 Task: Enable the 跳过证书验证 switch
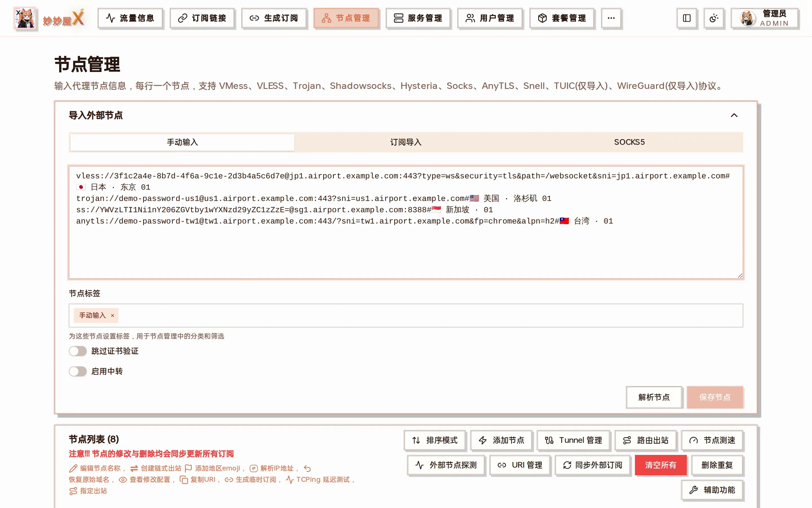point(78,351)
